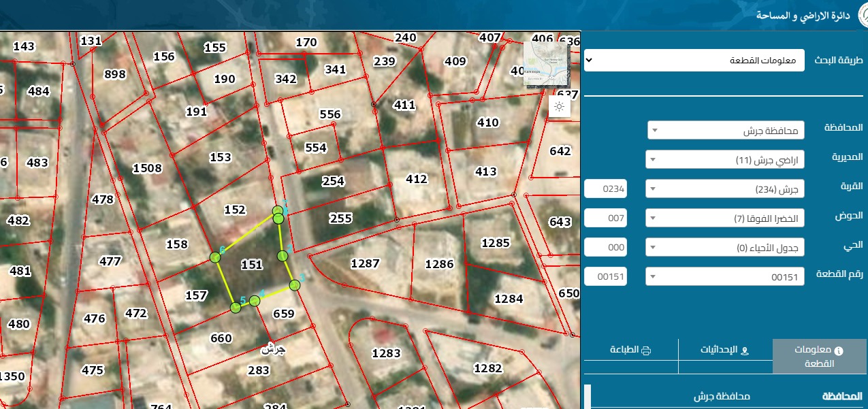Click the printer icon in الطباعة tab
The image size is (868, 409).
click(645, 350)
